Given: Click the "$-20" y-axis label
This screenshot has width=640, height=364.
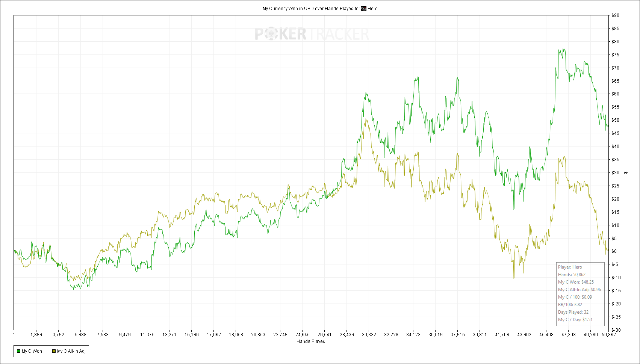Looking at the screenshot, I should [616, 304].
